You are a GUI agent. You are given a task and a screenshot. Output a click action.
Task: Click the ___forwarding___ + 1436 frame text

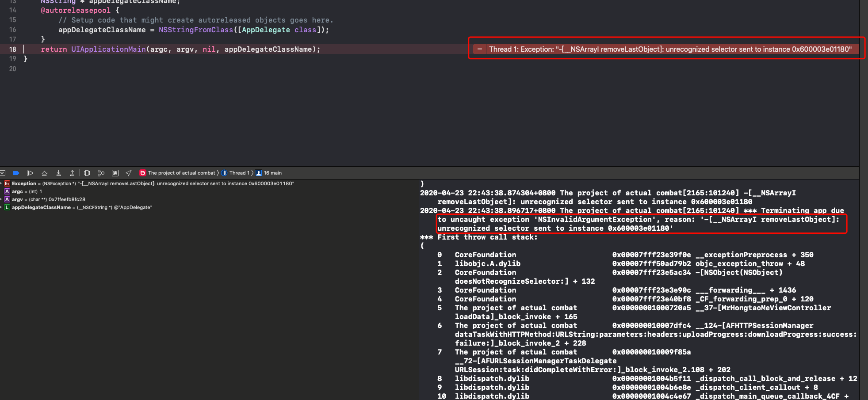click(746, 290)
